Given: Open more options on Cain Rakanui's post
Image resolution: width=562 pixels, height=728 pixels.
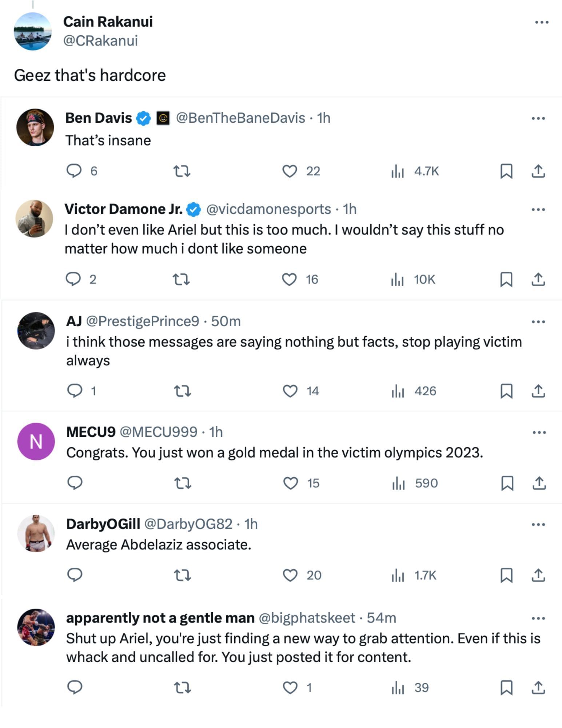Looking at the screenshot, I should tap(542, 23).
